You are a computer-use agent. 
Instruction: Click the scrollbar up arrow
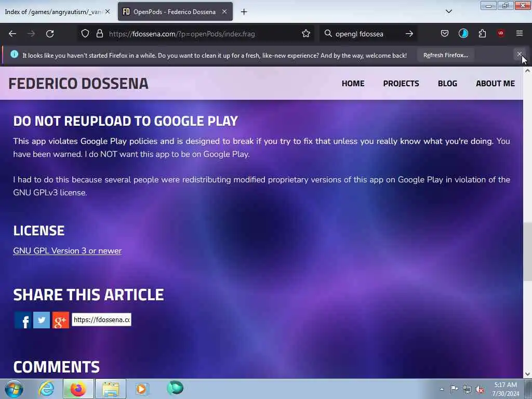click(527, 71)
